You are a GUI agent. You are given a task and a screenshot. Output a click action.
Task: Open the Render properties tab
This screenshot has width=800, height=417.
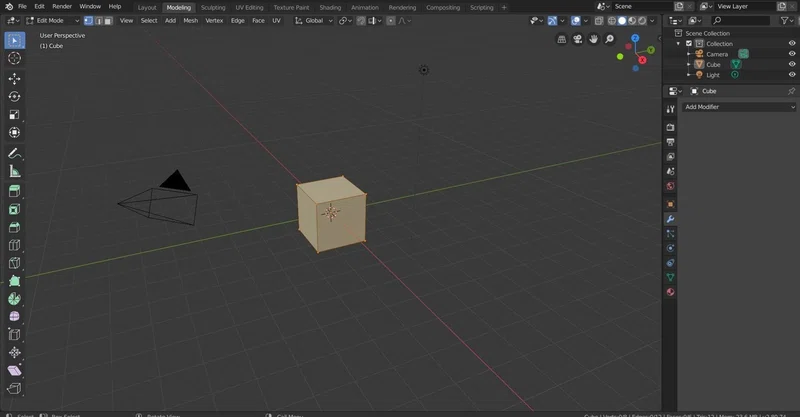(670, 127)
